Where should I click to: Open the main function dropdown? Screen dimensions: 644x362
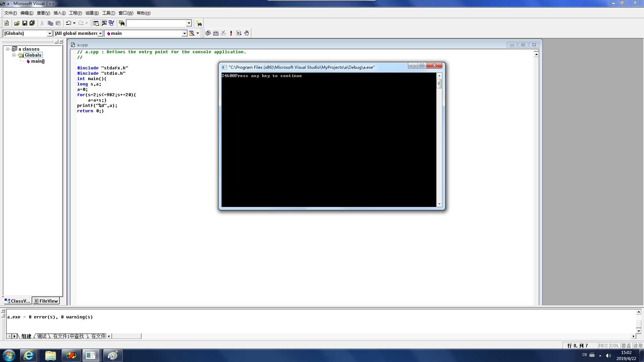(x=184, y=33)
